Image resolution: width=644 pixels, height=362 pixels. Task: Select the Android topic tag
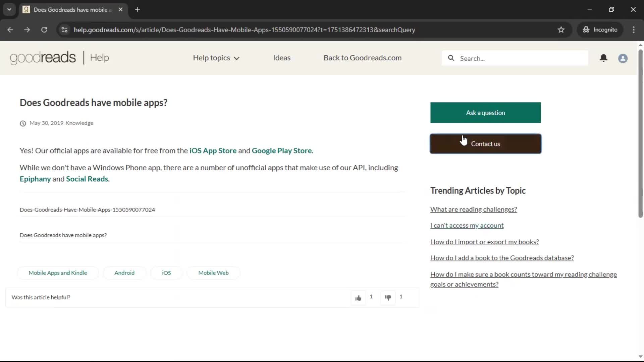[124, 273]
